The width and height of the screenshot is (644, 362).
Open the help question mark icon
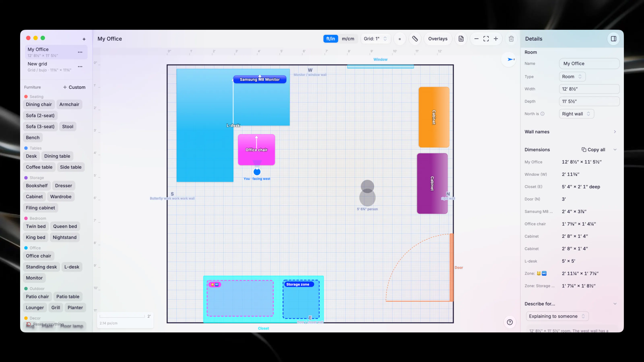coord(510,322)
